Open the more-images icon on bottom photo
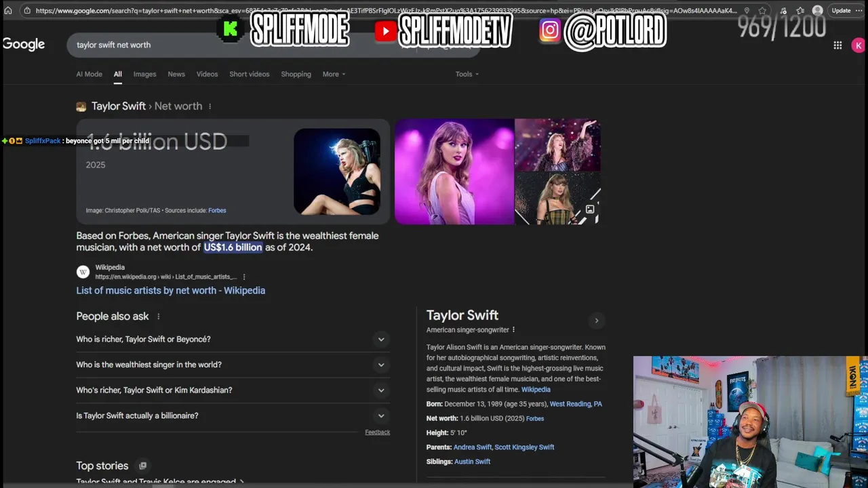 (590, 209)
